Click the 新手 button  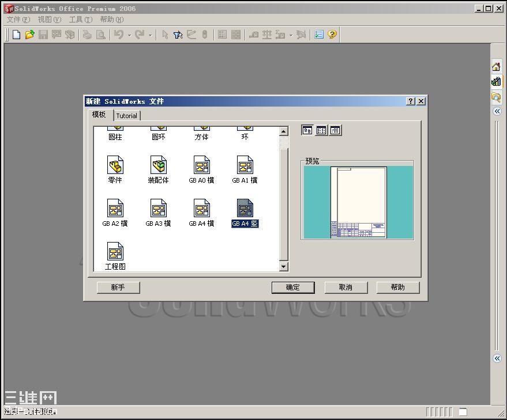(118, 287)
